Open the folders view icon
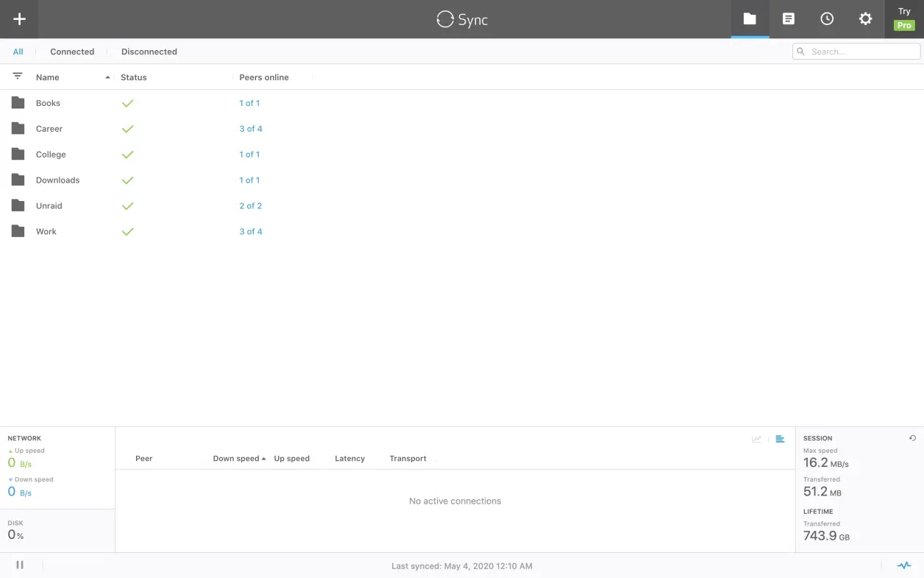 click(x=750, y=19)
